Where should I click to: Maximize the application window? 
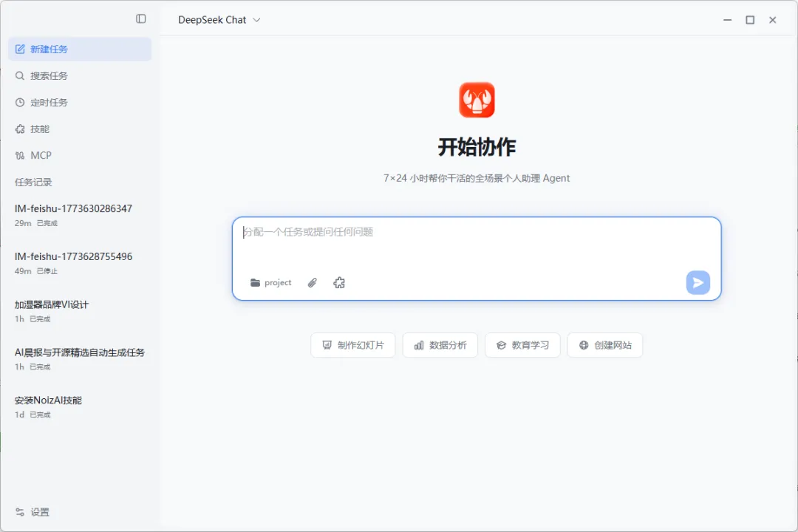tap(750, 20)
